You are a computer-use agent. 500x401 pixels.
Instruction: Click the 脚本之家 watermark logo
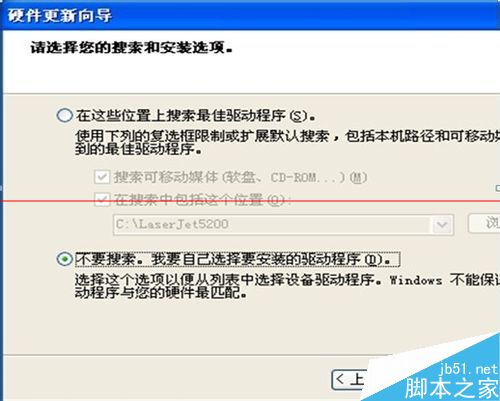coord(451,388)
